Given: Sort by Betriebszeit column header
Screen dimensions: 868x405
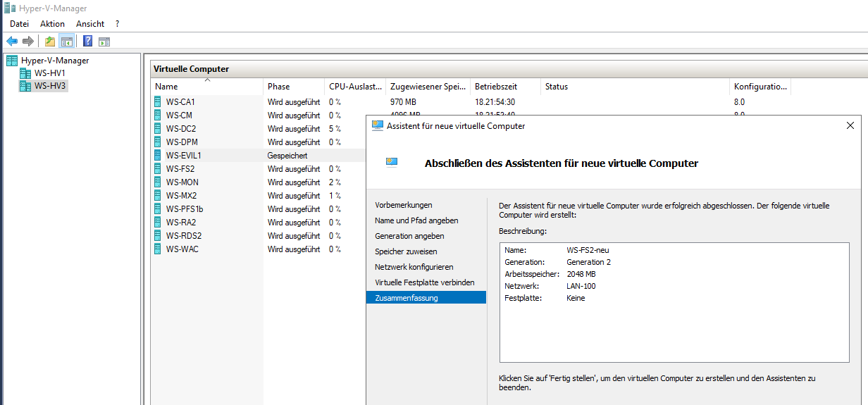Looking at the screenshot, I should tap(505, 87).
